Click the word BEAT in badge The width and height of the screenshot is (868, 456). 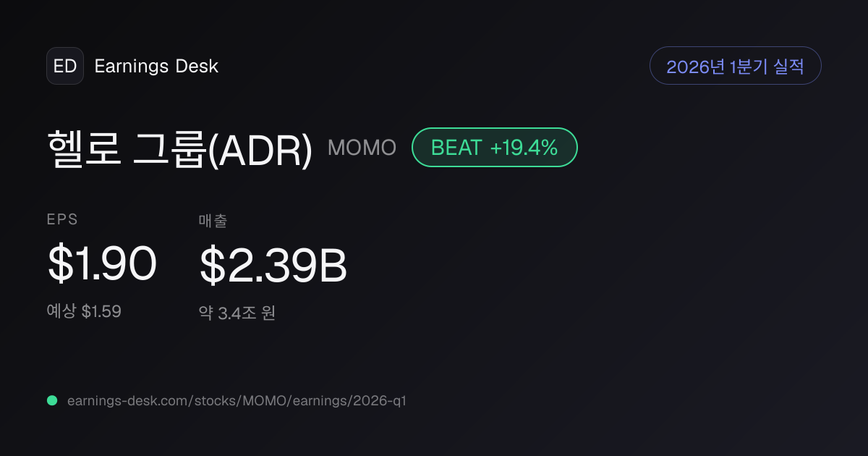point(456,148)
